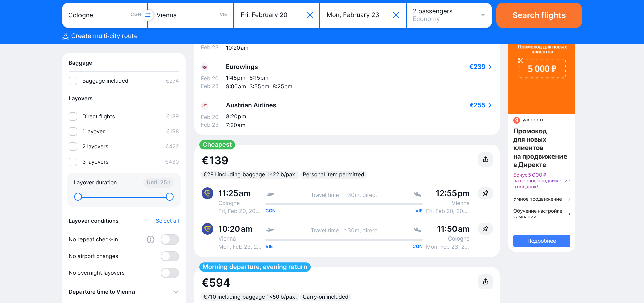This screenshot has width=644, height=303.
Task: Pin the 10:20am Vienna to Cologne flight
Action: pyautogui.click(x=485, y=229)
